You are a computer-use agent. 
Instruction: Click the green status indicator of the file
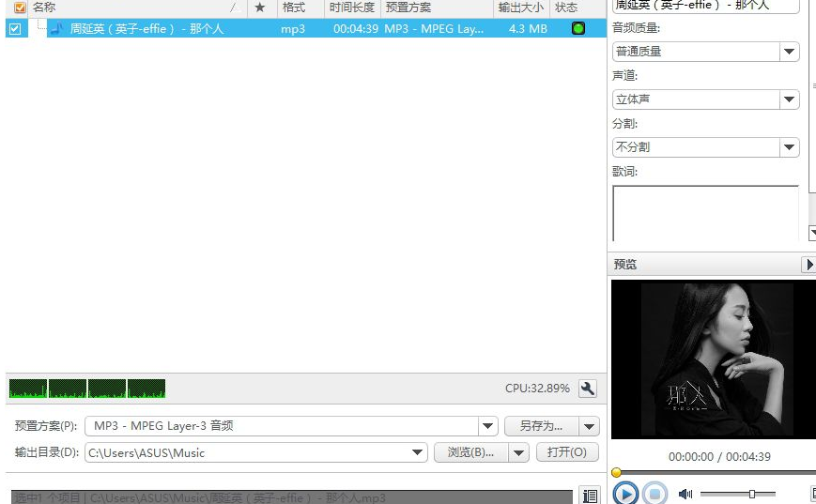578,28
